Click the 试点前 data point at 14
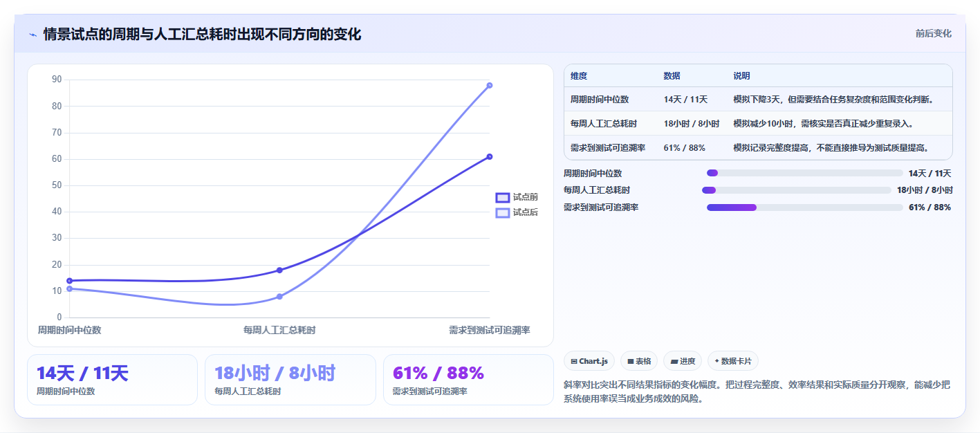The image size is (980, 433). pyautogui.click(x=69, y=281)
